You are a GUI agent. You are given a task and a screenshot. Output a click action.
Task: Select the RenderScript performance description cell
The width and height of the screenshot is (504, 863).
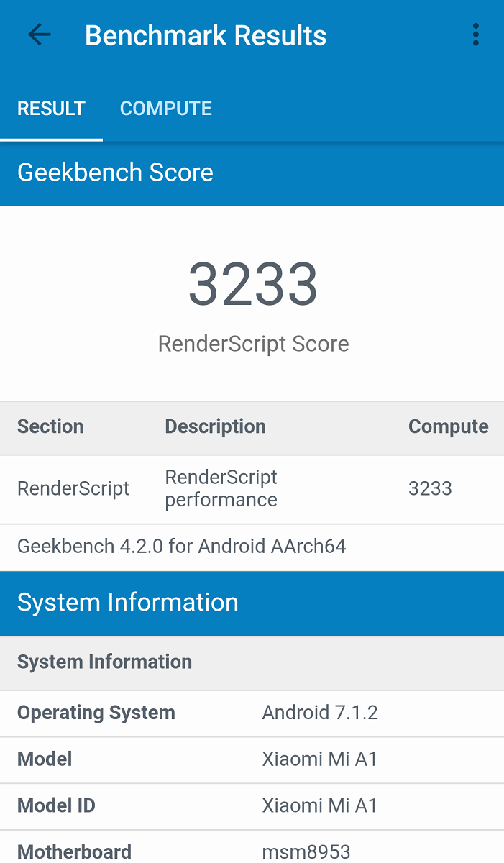[x=221, y=488]
